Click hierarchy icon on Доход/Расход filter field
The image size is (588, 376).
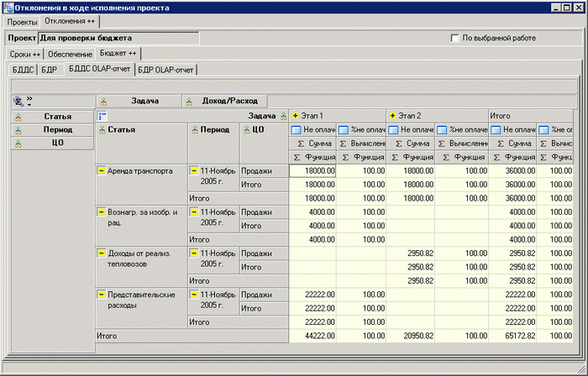point(189,101)
